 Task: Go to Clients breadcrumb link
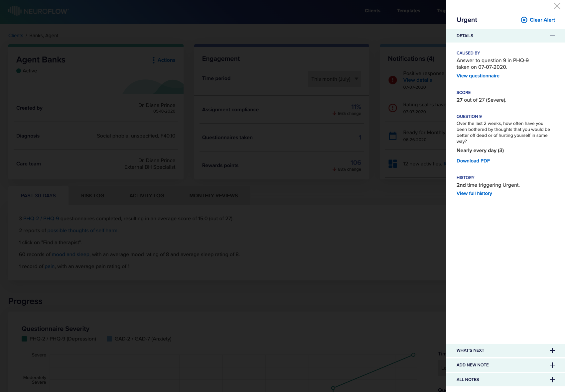coord(16,36)
